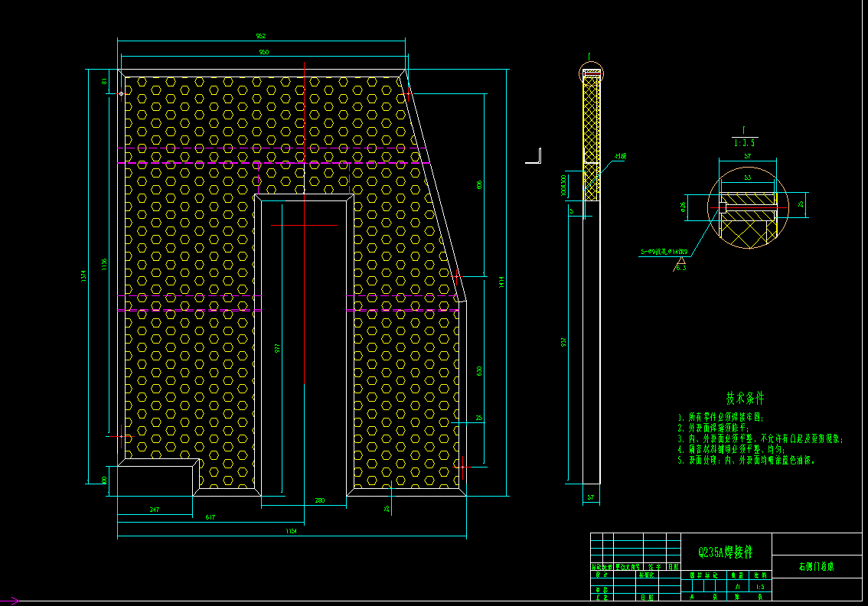Viewport: 868px width, 606px height.
Task: Select the 5-Φ9沉孔 hole callout text
Action: [664, 252]
